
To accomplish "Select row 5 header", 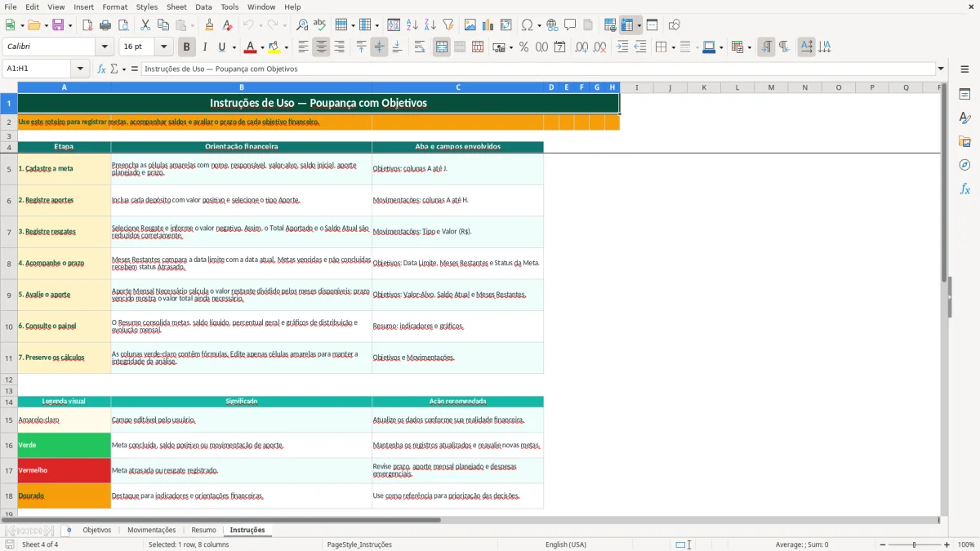I will (9, 169).
